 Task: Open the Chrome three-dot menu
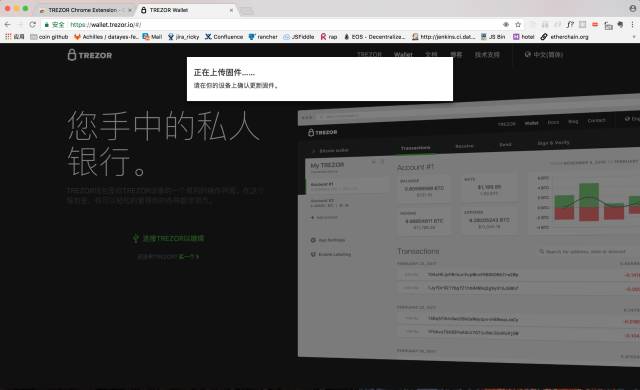(633, 24)
